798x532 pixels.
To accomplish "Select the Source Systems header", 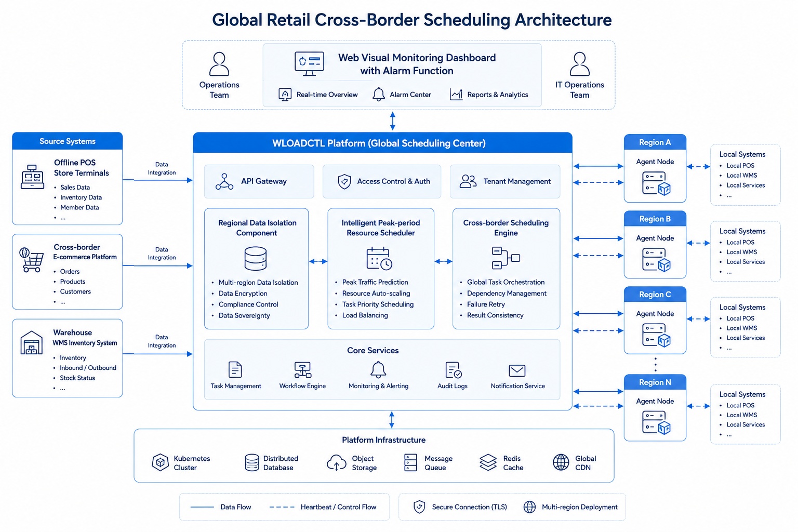I will click(x=68, y=141).
